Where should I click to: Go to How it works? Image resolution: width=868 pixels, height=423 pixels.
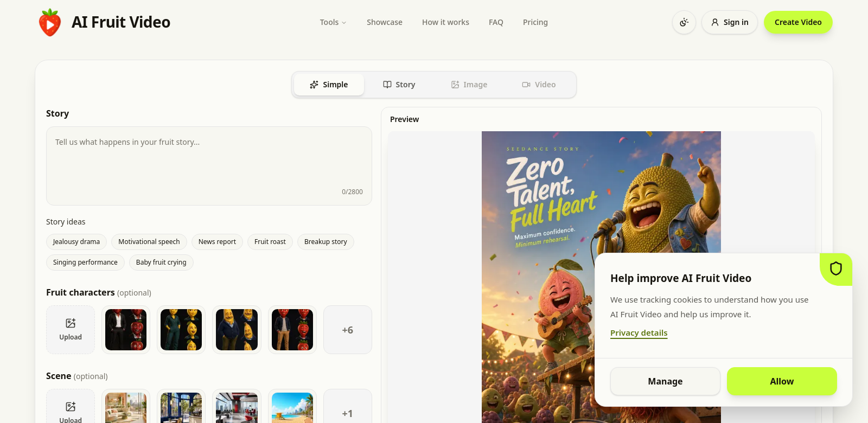pos(445,22)
